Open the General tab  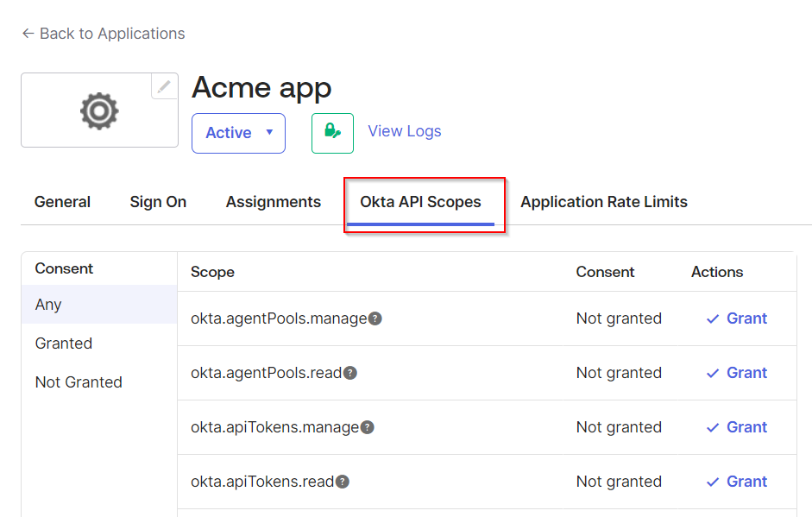(62, 202)
